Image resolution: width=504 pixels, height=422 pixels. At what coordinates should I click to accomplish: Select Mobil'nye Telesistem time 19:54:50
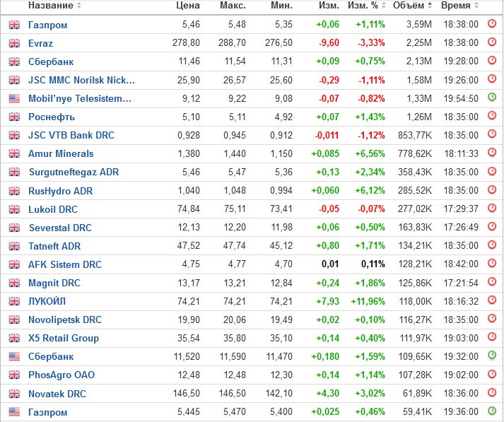[461, 98]
